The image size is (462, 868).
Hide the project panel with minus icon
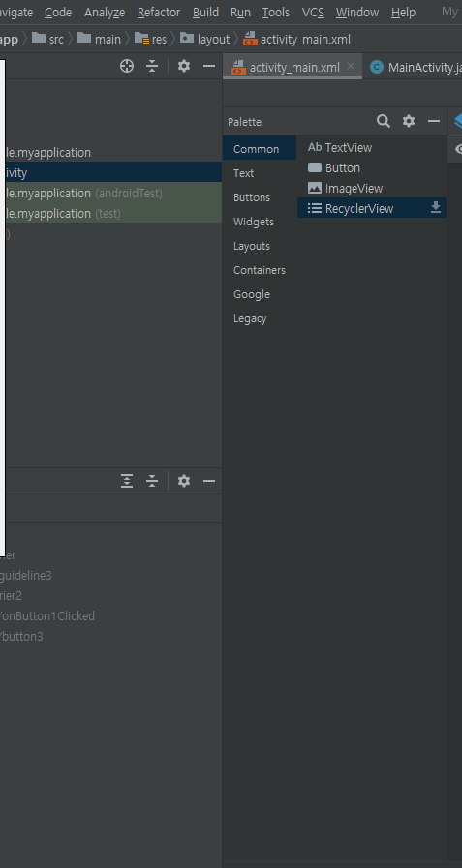(x=209, y=67)
